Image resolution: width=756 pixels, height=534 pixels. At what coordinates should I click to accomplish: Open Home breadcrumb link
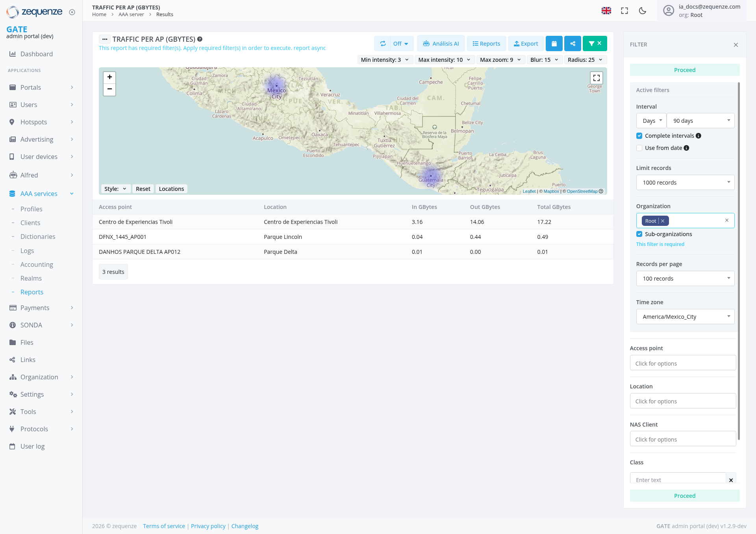[99, 15]
